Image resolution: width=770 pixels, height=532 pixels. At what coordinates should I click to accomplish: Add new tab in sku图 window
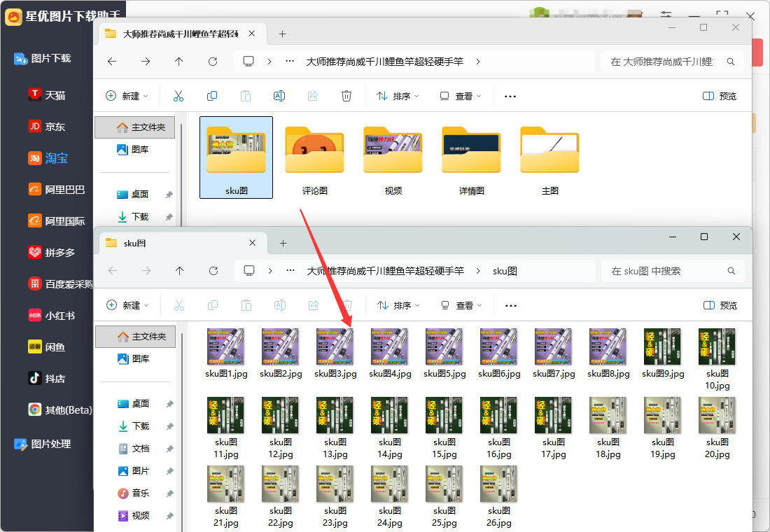(x=283, y=243)
